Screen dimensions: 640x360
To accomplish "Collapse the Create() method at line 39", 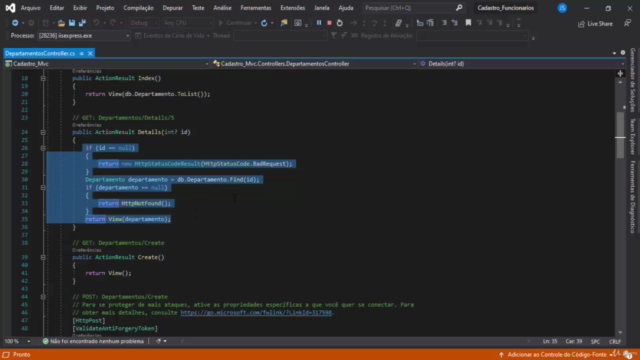I will 43,258.
